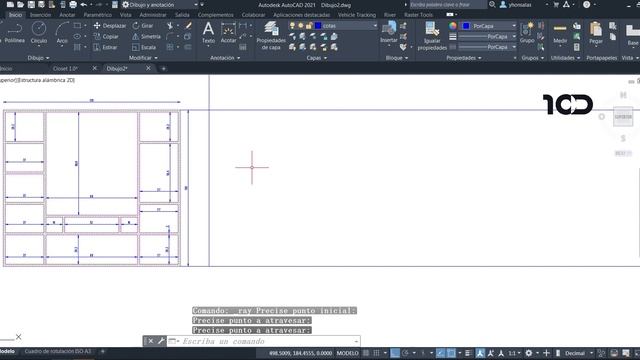The width and height of the screenshot is (640, 360).
Task: Open the Insertar ribbon tab
Action: 40,15
